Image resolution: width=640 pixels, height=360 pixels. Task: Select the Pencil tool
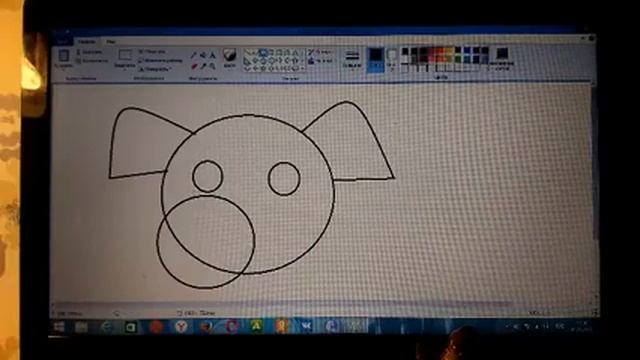pos(194,55)
